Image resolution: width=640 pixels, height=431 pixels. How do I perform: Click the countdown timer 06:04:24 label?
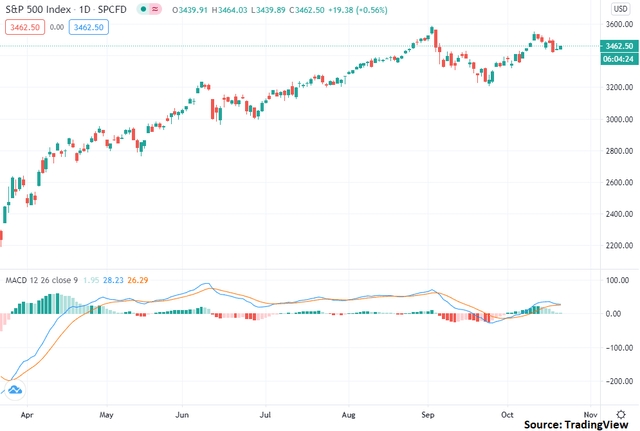click(619, 59)
